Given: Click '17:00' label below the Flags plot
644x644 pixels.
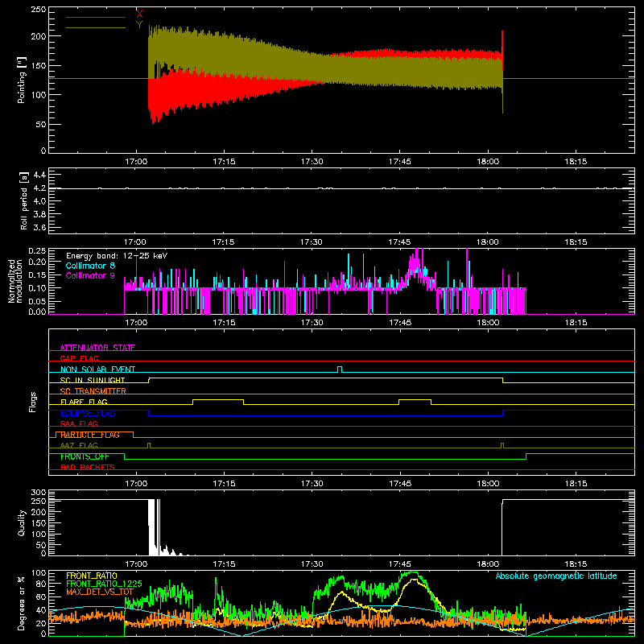Looking at the screenshot, I should [x=136, y=484].
